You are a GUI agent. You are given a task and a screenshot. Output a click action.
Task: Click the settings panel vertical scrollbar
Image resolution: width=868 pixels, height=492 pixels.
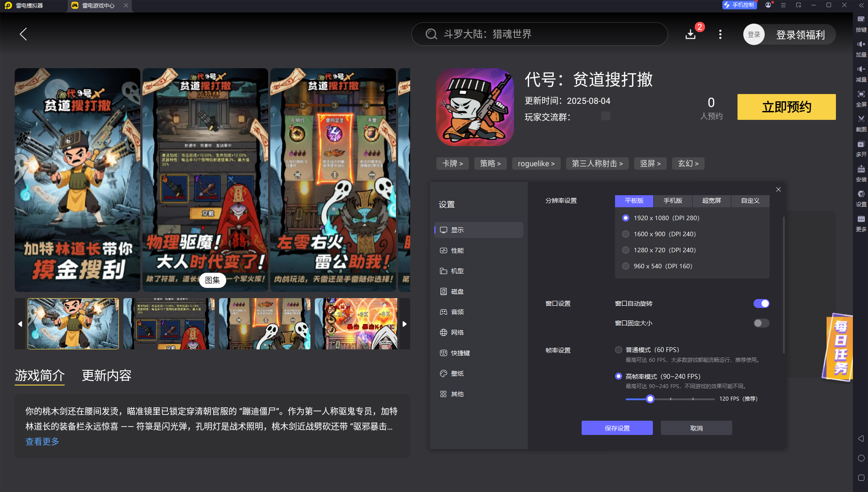click(x=783, y=285)
